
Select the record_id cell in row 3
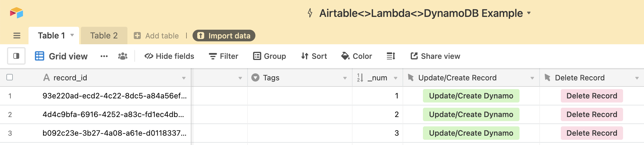pos(115,133)
